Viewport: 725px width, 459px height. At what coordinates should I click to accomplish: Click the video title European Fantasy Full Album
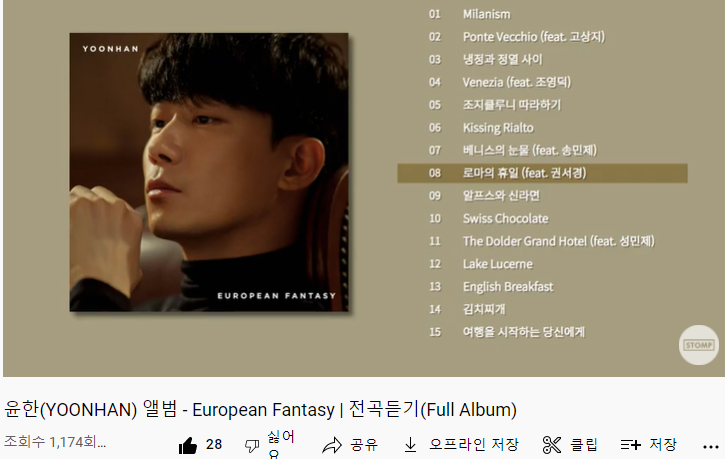pos(260,410)
